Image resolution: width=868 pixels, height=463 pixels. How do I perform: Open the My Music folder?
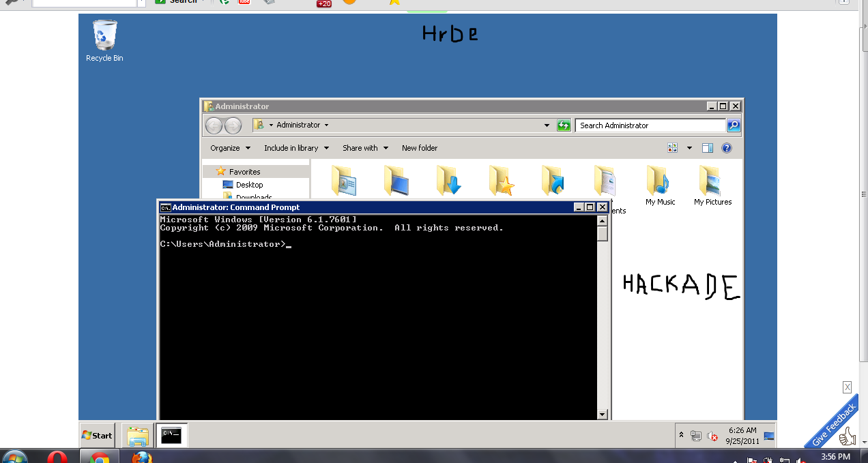coord(660,185)
